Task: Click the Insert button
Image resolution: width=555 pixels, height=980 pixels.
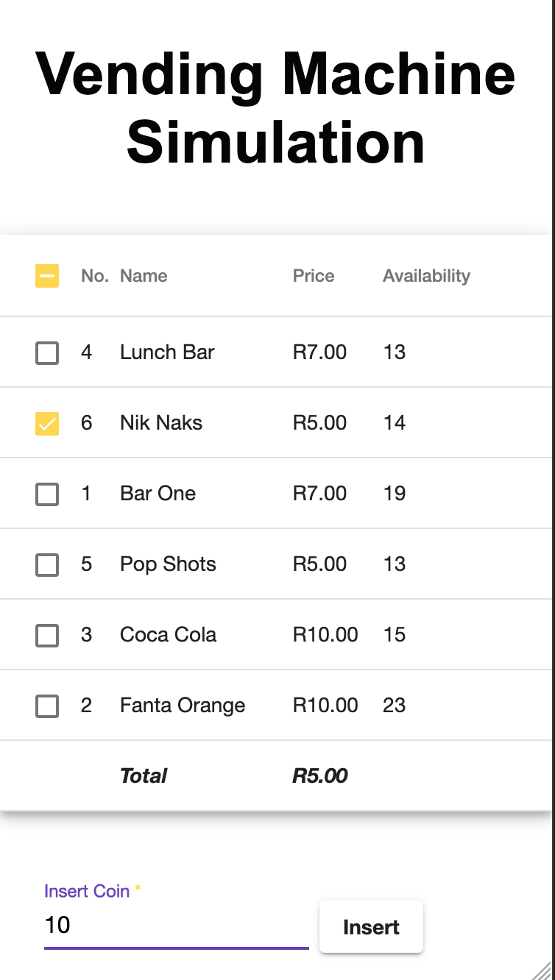Action: [x=371, y=927]
